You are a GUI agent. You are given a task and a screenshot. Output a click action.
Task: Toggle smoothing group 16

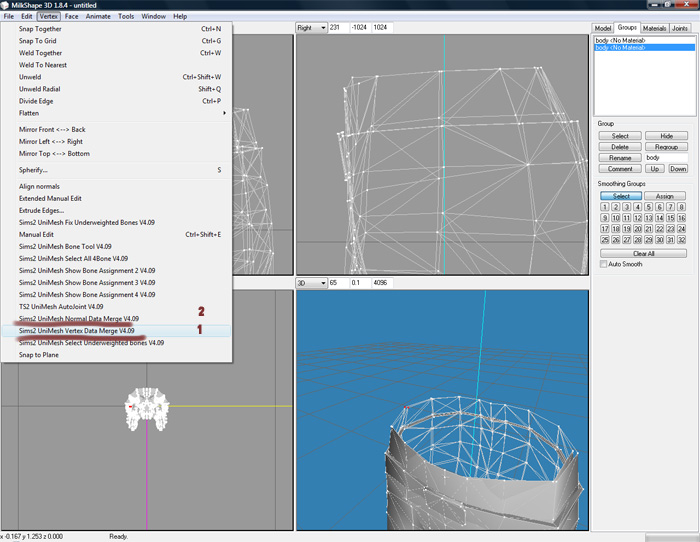click(681, 218)
